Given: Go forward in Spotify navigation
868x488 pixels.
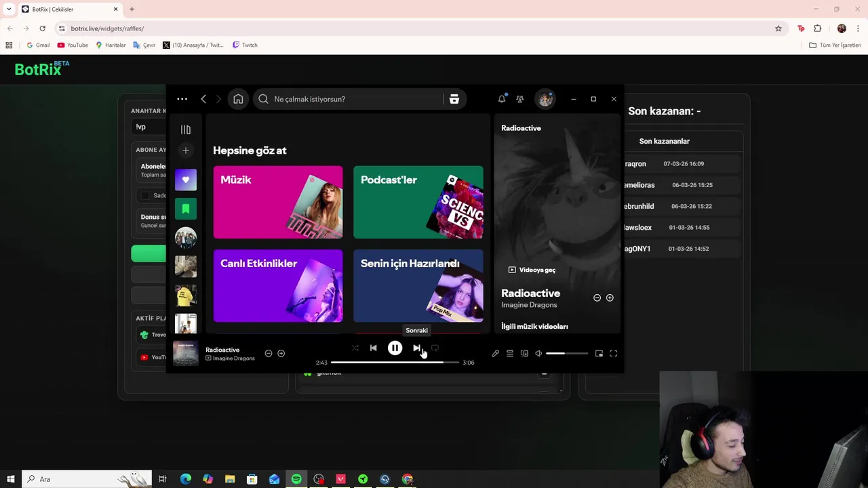Looking at the screenshot, I should 218,99.
